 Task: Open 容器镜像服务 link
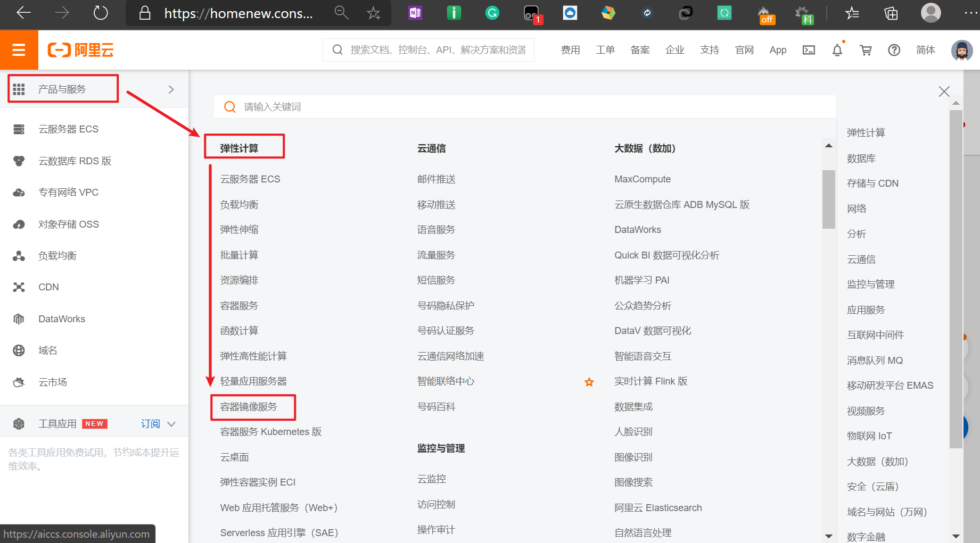pos(249,407)
